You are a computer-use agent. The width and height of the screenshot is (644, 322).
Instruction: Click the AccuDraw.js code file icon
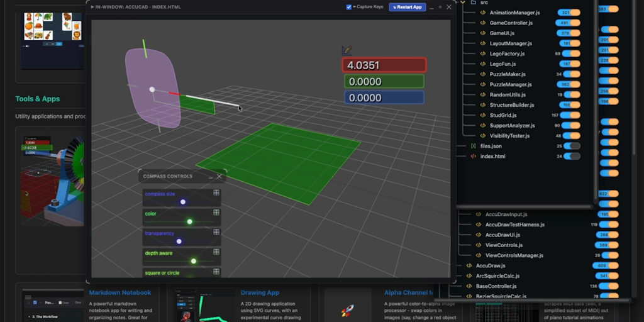(469, 266)
